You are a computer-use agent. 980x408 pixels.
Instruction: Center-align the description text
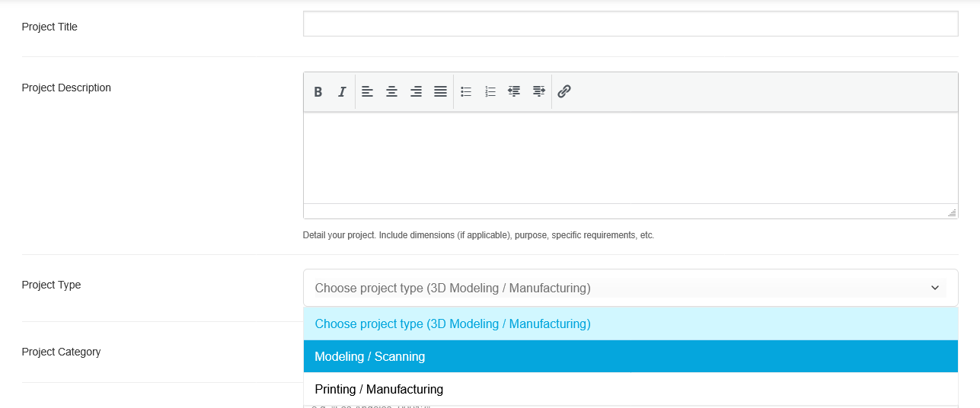(x=391, y=91)
